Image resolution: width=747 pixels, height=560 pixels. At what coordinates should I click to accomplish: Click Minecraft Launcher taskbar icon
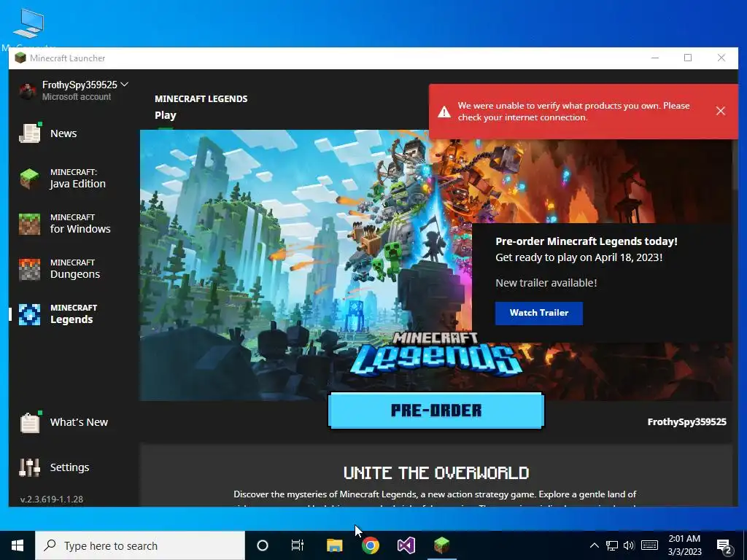click(441, 545)
